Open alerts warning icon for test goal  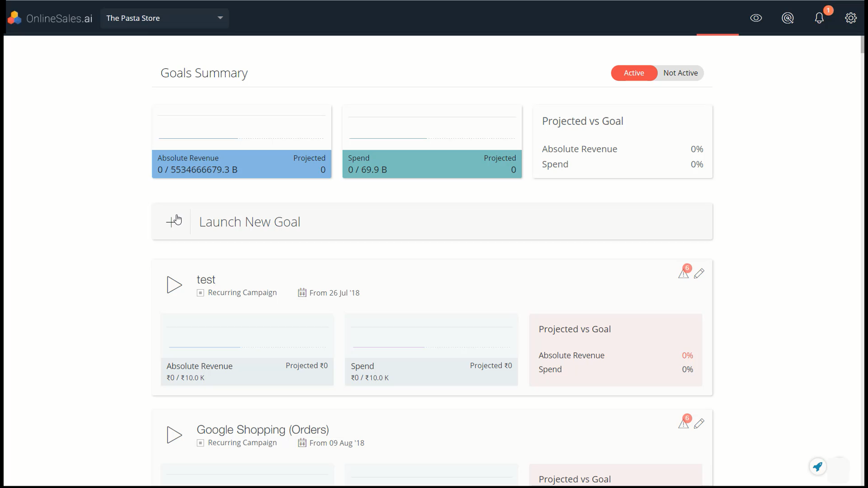coord(683,274)
